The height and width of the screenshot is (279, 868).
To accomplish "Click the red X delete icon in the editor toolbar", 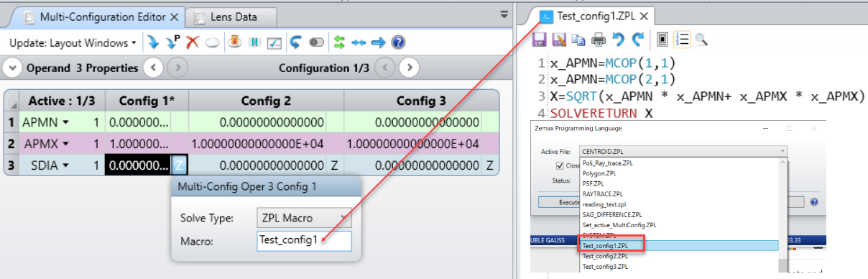I will [x=192, y=42].
